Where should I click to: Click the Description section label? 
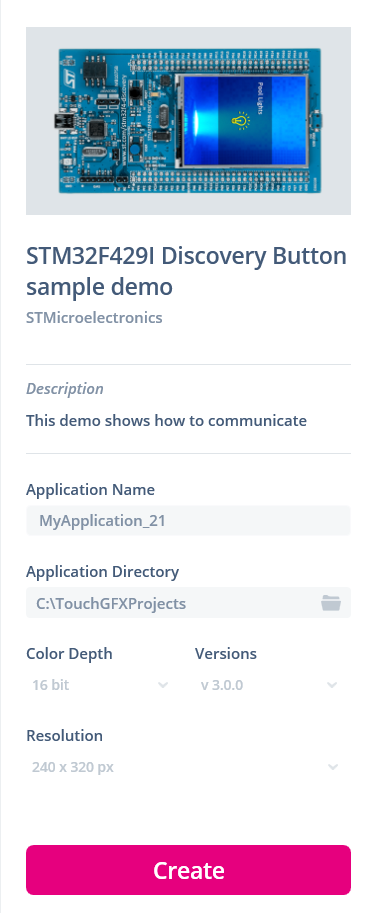coord(65,388)
